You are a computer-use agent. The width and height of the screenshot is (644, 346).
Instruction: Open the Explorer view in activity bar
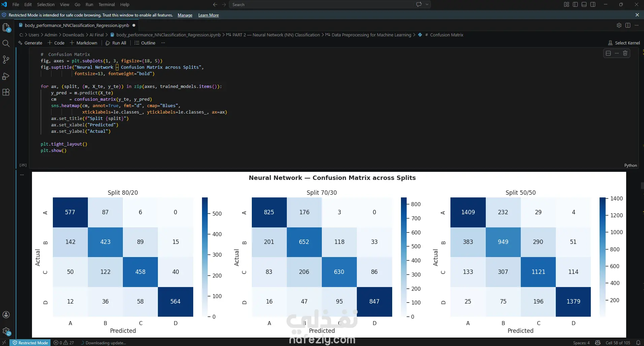(x=6, y=28)
